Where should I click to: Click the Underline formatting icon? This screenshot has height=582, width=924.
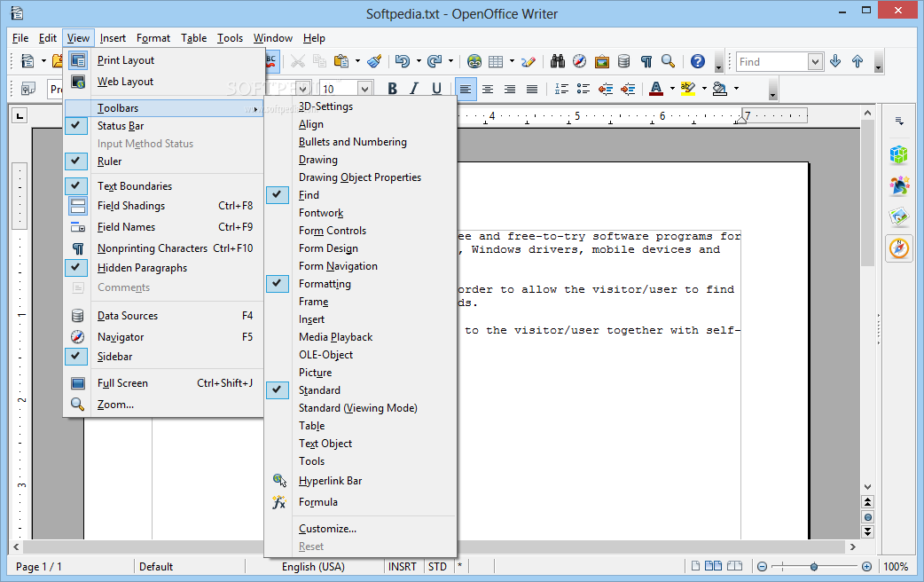[436, 89]
